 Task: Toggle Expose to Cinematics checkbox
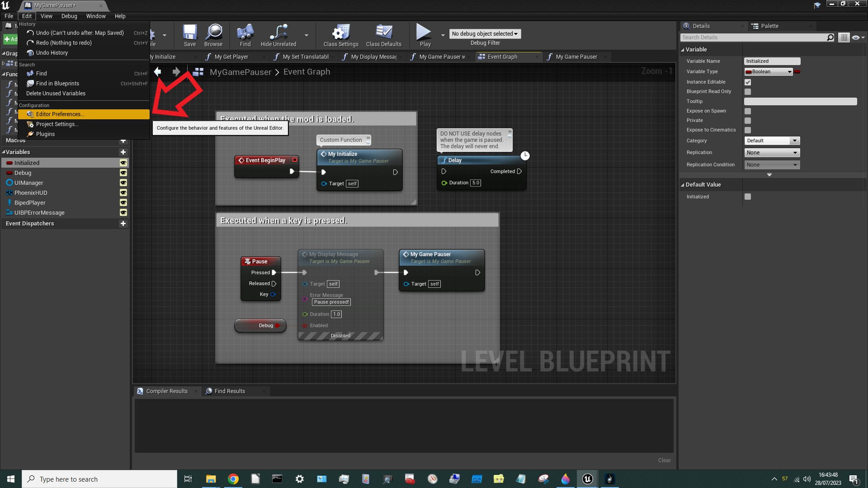point(748,130)
